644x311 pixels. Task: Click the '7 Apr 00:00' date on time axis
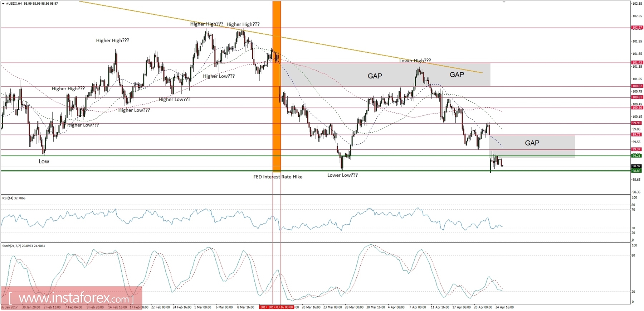[418, 307]
